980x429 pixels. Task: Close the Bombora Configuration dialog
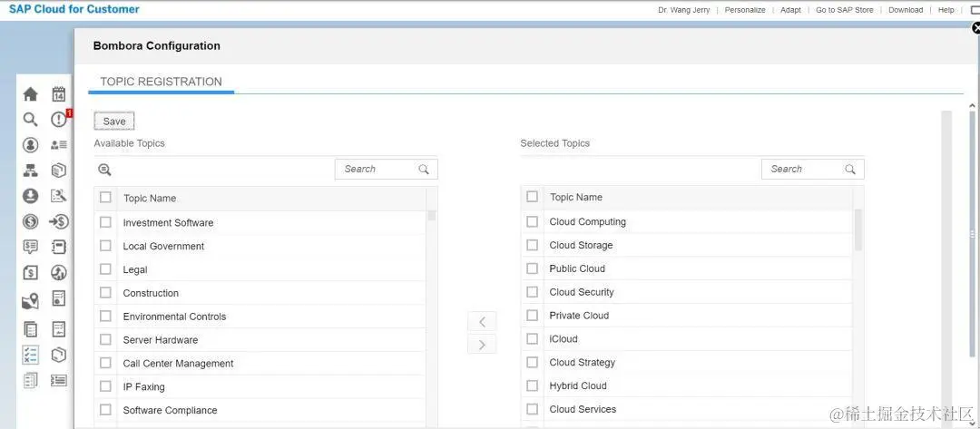click(976, 28)
